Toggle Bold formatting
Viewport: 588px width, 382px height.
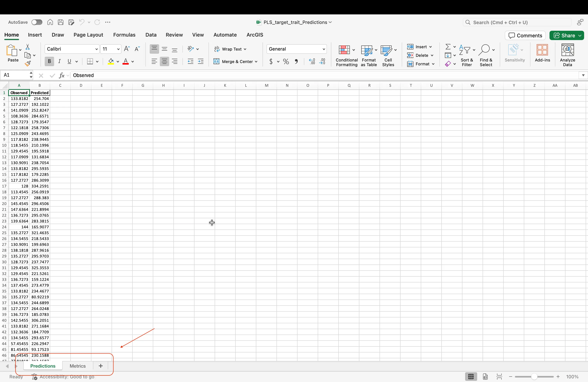[49, 61]
